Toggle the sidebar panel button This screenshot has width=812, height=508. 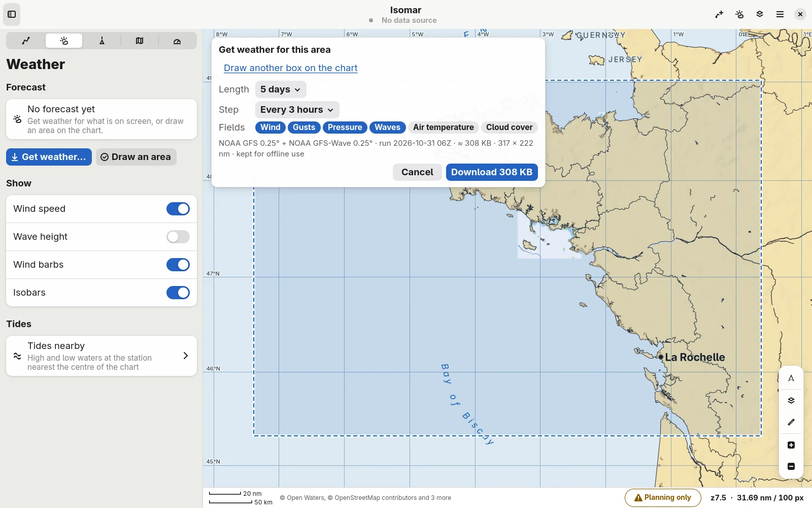click(x=12, y=14)
